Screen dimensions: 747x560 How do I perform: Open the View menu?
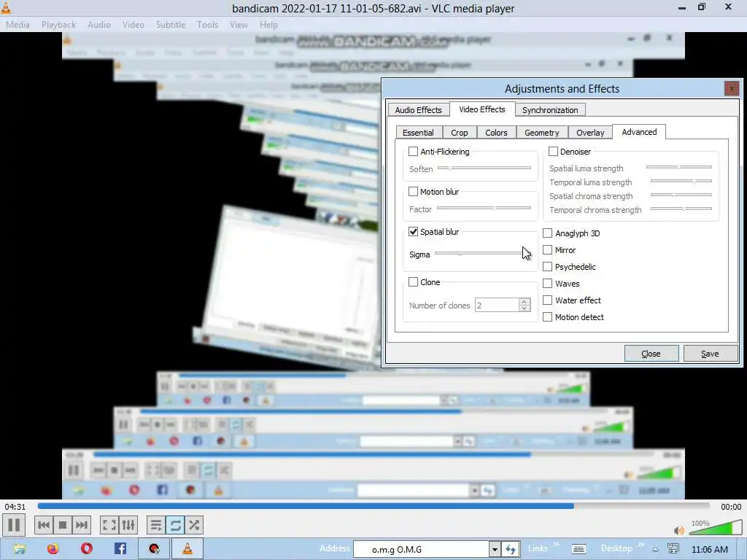pyautogui.click(x=239, y=25)
